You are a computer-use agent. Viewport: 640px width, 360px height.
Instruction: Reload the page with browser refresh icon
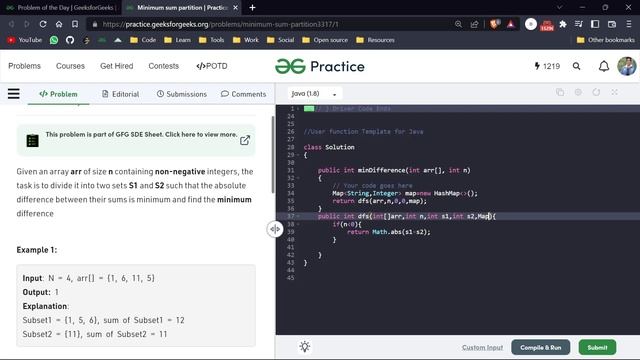click(x=43, y=24)
